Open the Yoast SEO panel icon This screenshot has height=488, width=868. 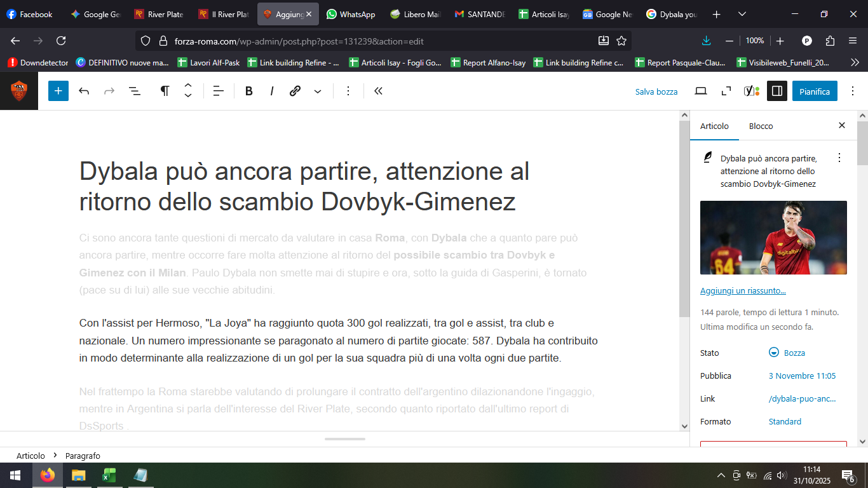[751, 91]
